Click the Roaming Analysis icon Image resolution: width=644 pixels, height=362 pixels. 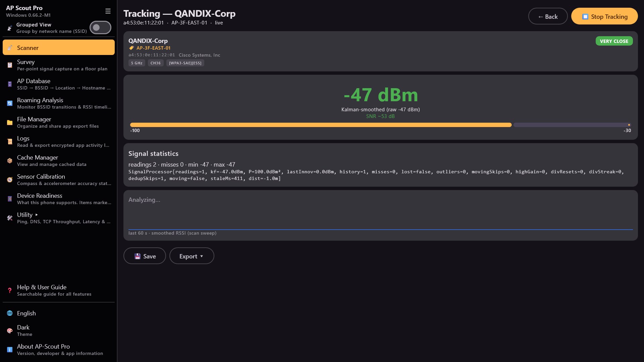pos(10,103)
